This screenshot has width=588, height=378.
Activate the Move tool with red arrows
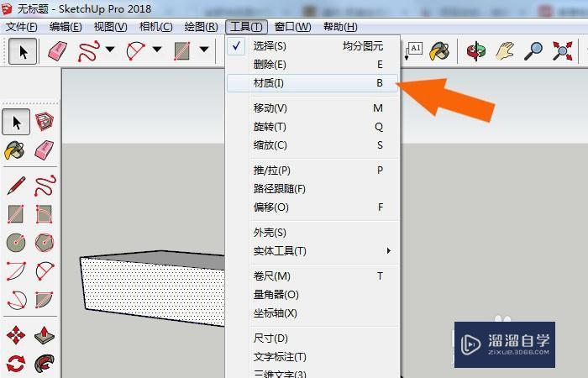(16, 335)
